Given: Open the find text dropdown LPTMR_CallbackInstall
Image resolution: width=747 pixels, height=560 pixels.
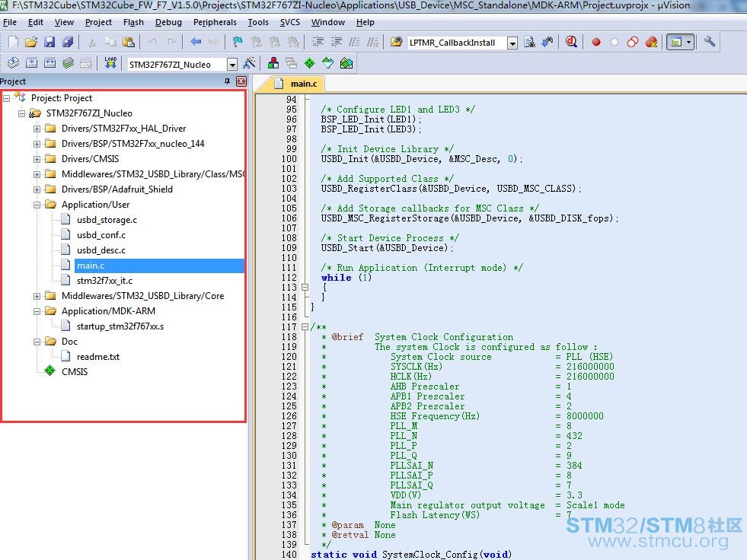Looking at the screenshot, I should coord(512,43).
